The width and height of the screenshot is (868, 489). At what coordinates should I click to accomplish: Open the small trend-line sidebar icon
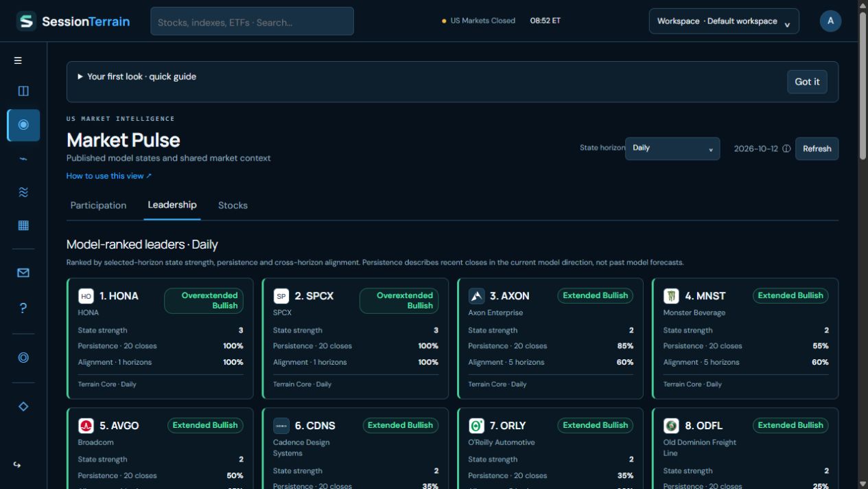23,159
